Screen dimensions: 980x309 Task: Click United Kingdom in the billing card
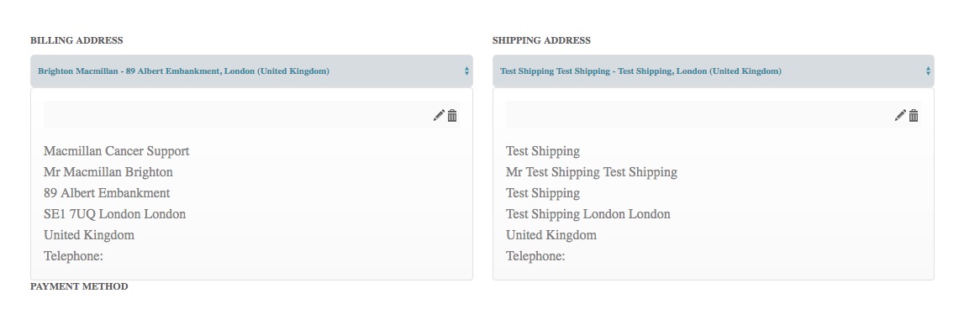point(89,235)
